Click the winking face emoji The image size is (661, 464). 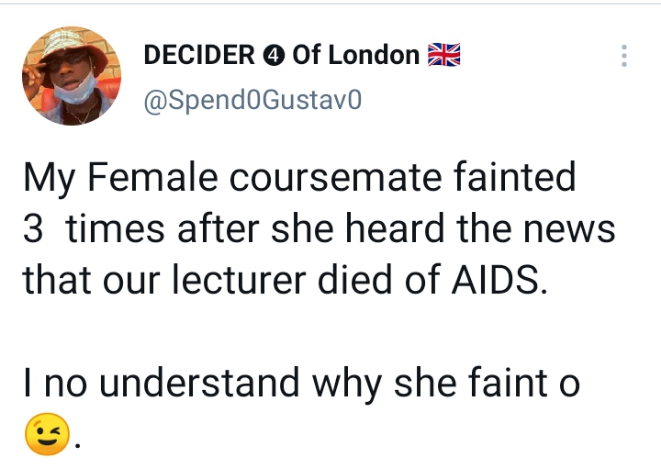click(43, 433)
